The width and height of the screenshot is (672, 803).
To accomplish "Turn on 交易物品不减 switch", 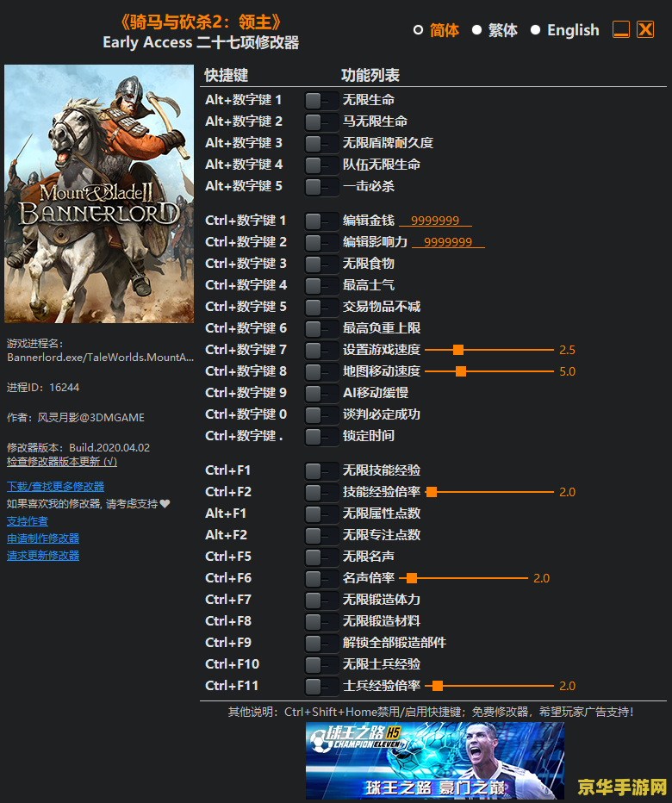I will (x=321, y=307).
